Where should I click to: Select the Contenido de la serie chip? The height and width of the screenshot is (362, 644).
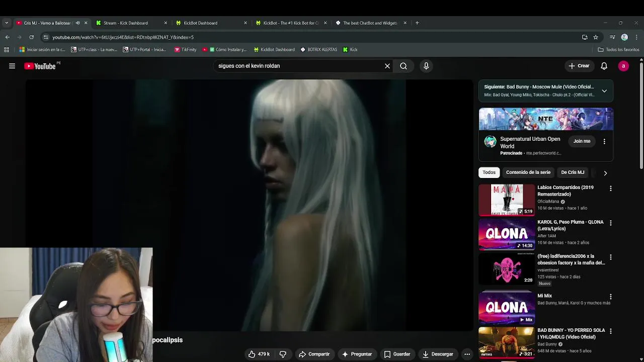(x=528, y=172)
